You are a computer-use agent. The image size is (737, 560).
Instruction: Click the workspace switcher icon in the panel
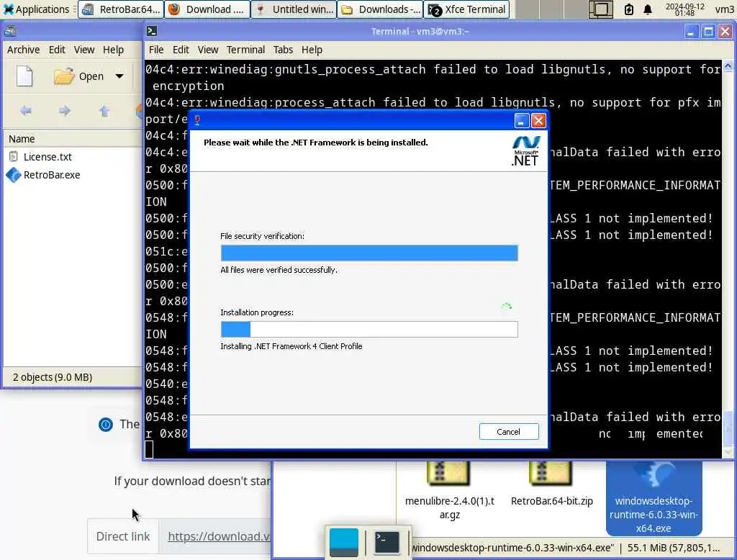click(x=601, y=9)
